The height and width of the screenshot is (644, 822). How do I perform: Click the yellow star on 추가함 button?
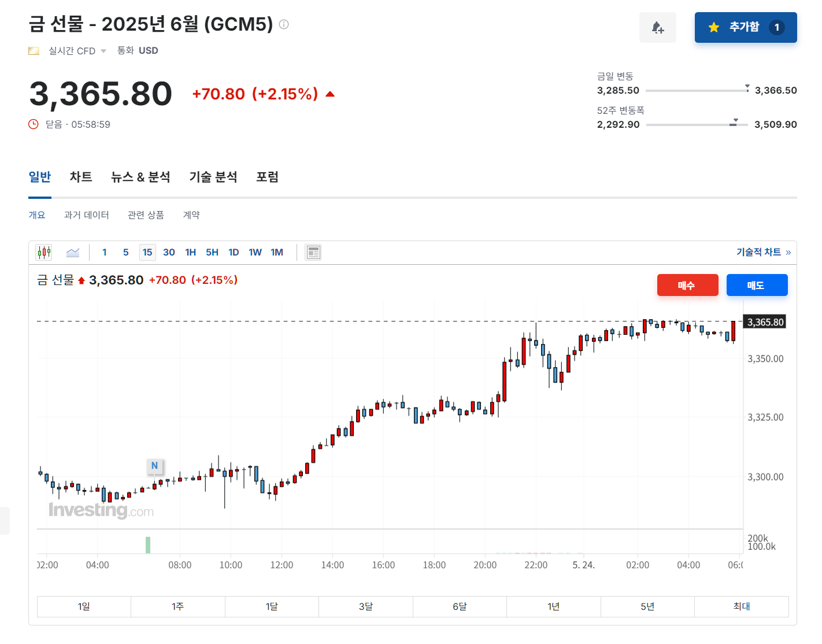tap(713, 27)
